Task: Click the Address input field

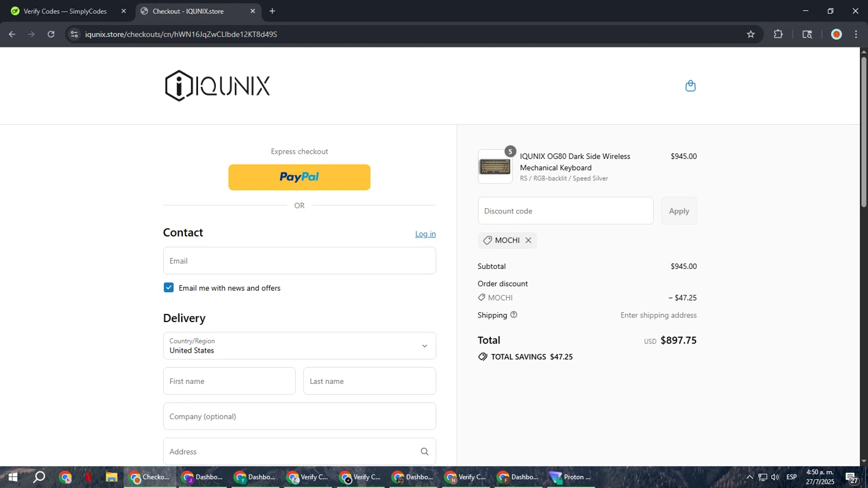Action: pos(299,452)
